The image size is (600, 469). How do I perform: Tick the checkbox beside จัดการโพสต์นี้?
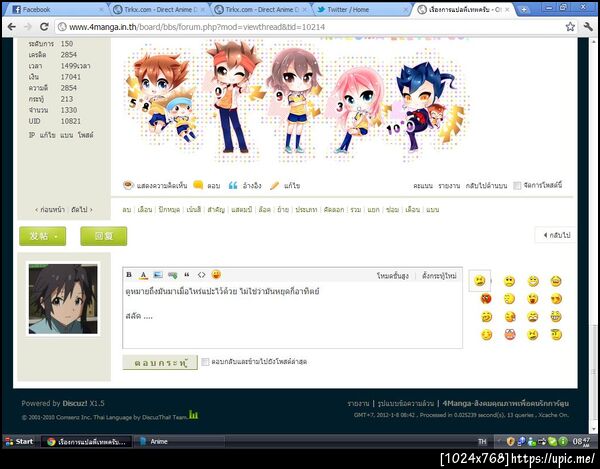coord(517,186)
